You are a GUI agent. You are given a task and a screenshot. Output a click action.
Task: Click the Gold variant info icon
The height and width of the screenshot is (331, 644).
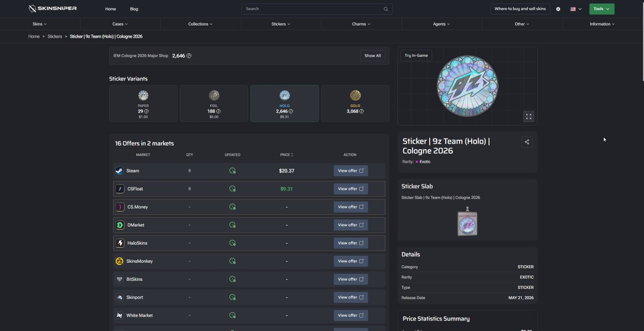tap(361, 111)
